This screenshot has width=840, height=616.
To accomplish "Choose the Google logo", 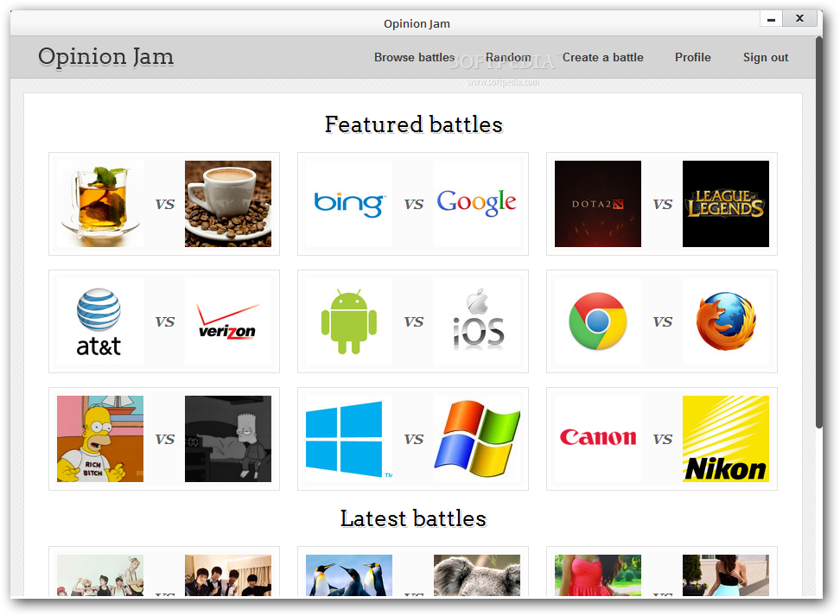I will 477,204.
